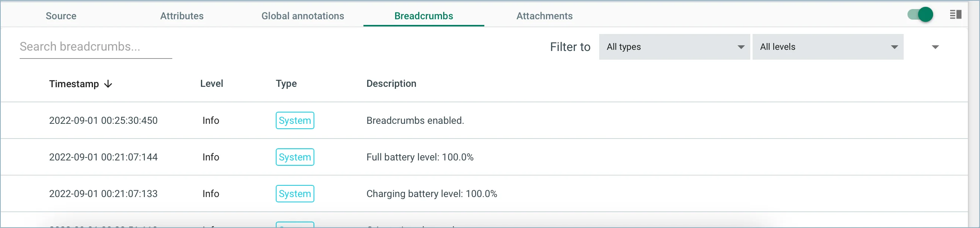The image size is (980, 228).
Task: Select the Breadcrumbs enabled row
Action: (415, 120)
